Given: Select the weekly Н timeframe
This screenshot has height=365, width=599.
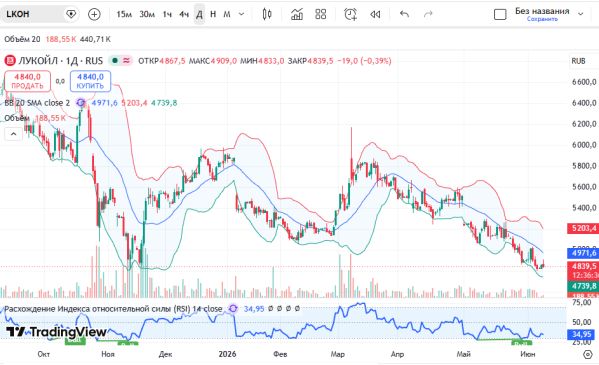Looking at the screenshot, I should tap(213, 14).
